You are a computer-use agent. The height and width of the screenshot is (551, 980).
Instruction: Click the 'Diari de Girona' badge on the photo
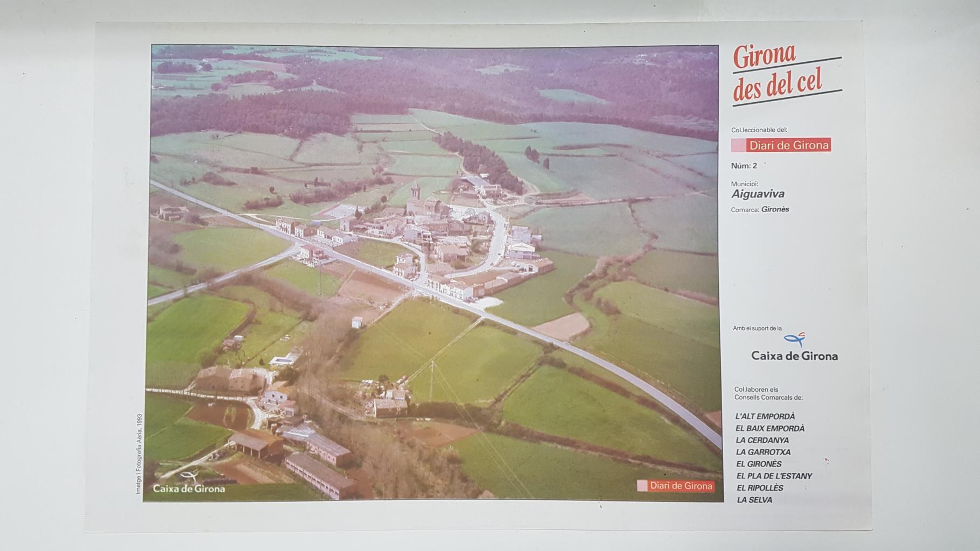point(676,486)
